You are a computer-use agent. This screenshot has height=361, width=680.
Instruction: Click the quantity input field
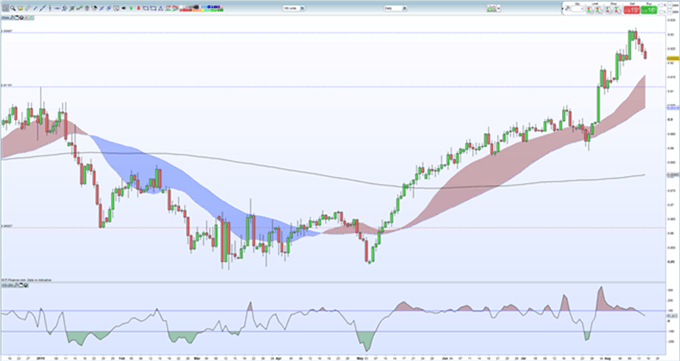[x=577, y=9]
